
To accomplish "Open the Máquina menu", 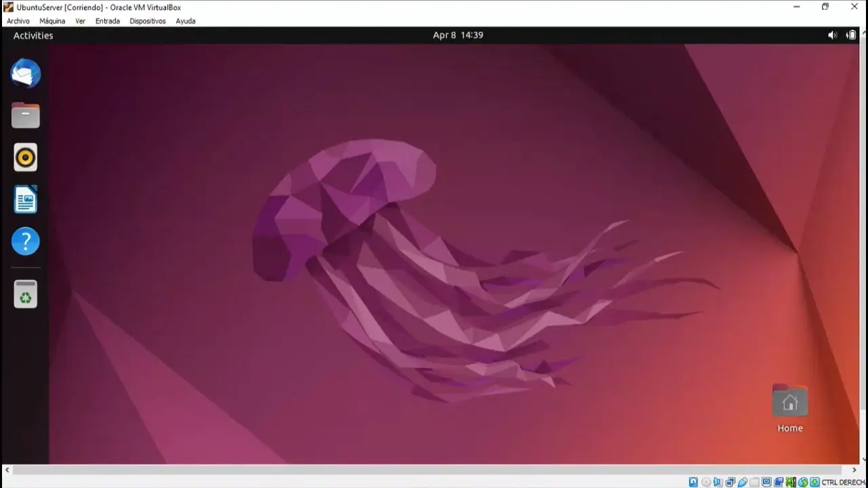I will 52,21.
